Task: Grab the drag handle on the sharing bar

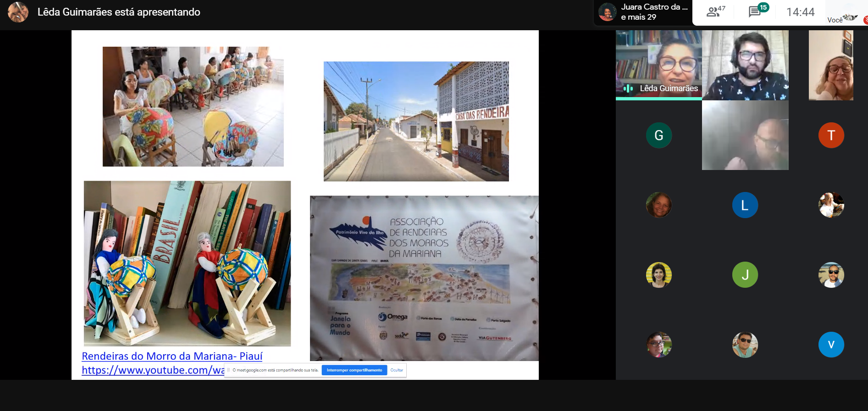Action: (228, 370)
